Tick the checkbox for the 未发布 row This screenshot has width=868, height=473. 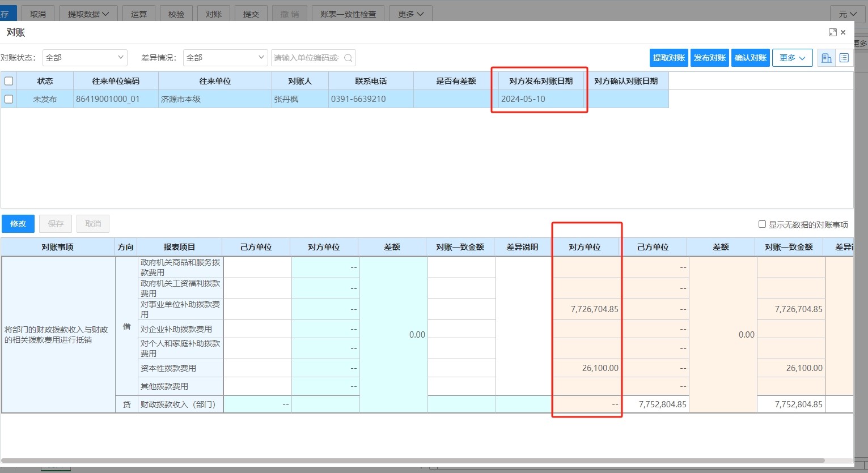(9, 99)
